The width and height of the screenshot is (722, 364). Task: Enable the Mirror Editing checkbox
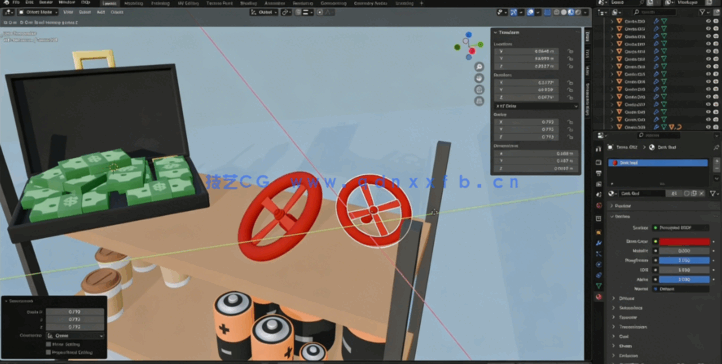click(x=48, y=344)
